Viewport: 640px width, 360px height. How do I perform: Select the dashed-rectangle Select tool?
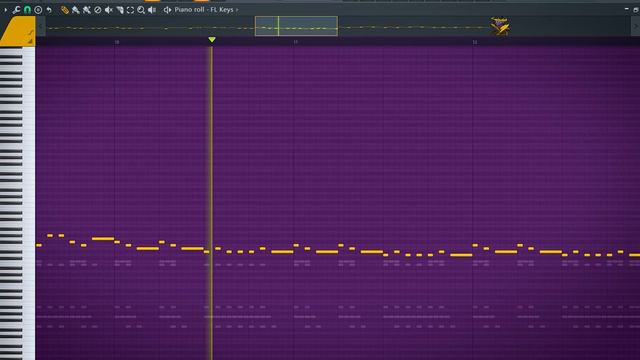coord(130,9)
